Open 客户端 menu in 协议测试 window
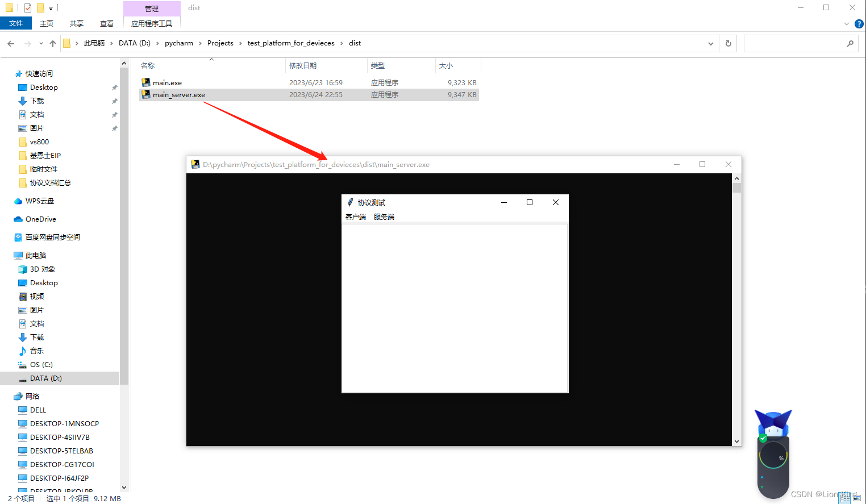Viewport: 866px width, 504px height. click(x=356, y=217)
